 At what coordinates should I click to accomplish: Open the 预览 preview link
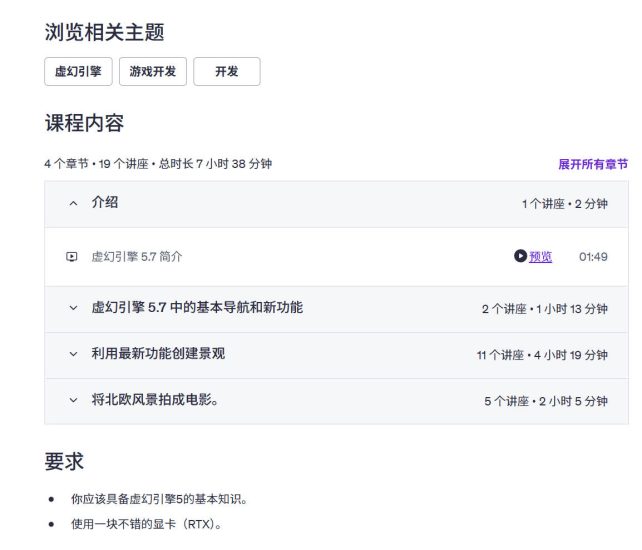coord(540,257)
